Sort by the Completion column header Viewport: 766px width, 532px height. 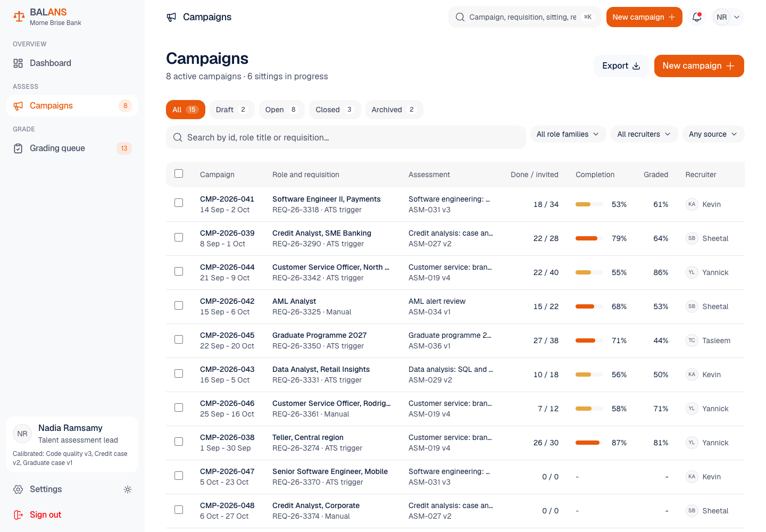(595, 174)
